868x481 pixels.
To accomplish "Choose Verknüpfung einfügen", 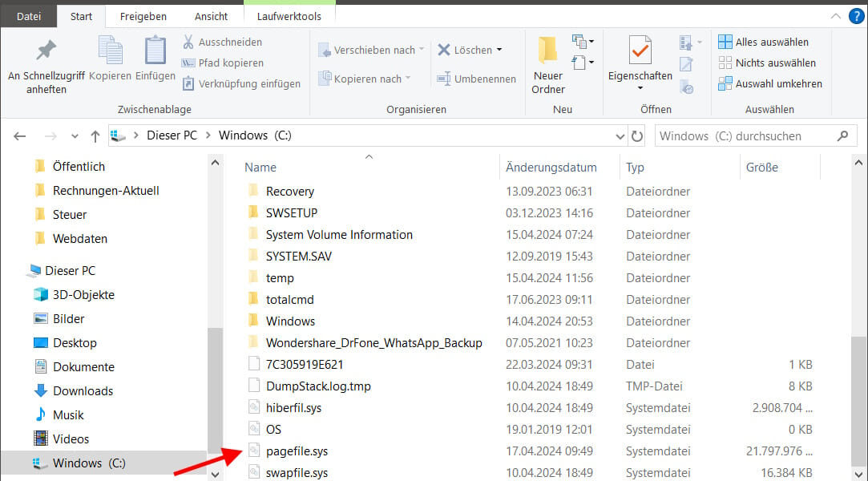I will coord(242,83).
